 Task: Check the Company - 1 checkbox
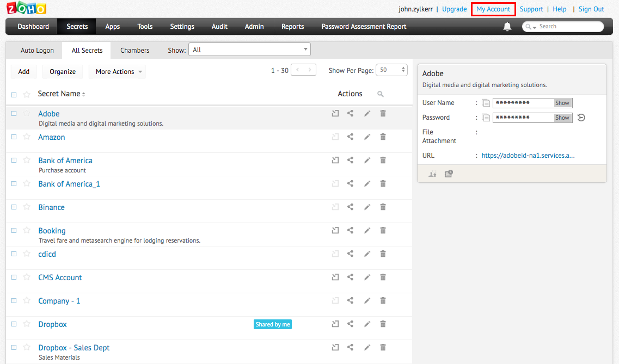14,300
